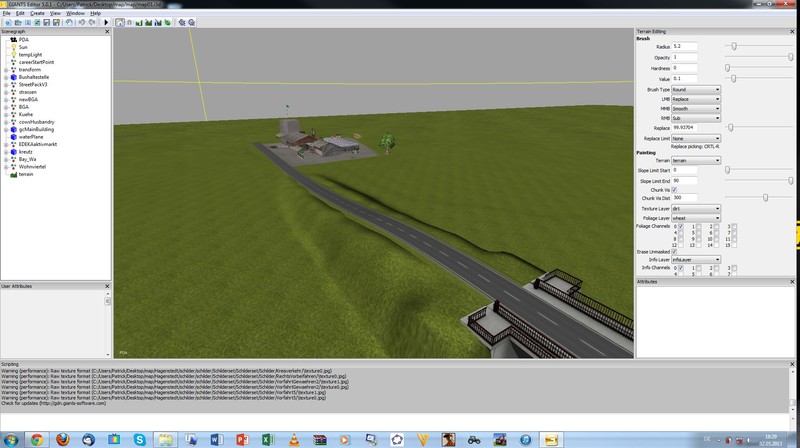The width and height of the screenshot is (800, 448).
Task: Click the Sun light bulb icon
Action: 14,47
